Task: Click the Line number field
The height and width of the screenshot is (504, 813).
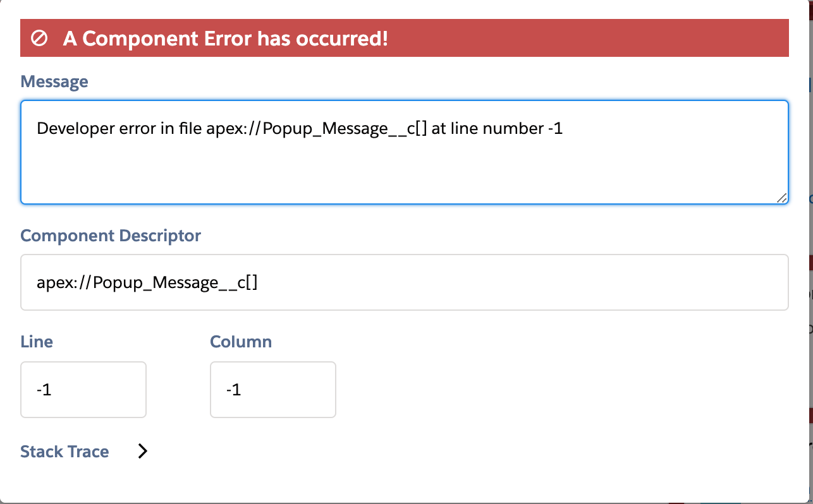Action: click(83, 390)
